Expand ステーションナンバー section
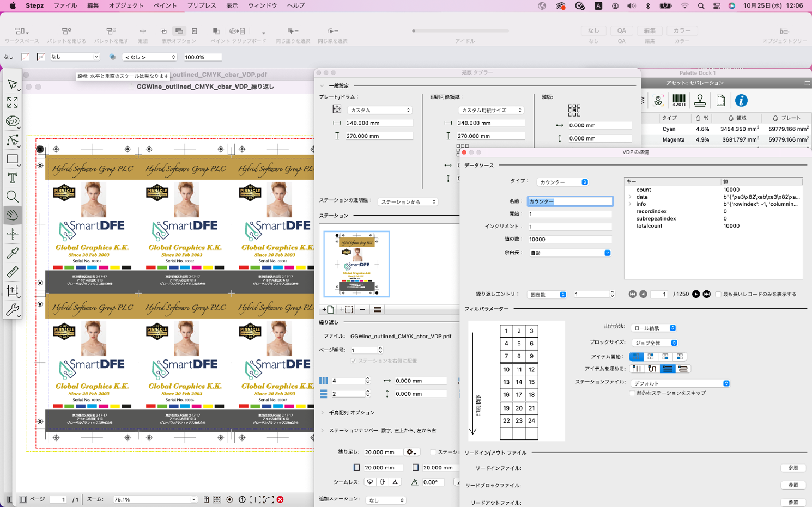Viewport: 812px width, 507px height. tap(322, 431)
